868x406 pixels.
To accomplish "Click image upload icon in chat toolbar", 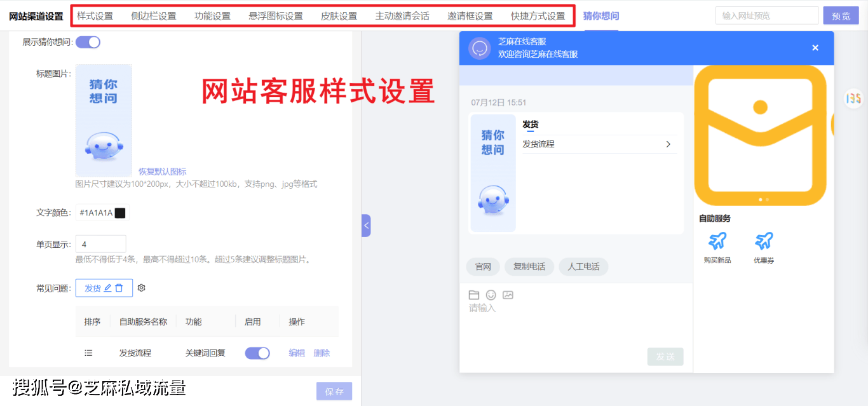I will click(508, 295).
